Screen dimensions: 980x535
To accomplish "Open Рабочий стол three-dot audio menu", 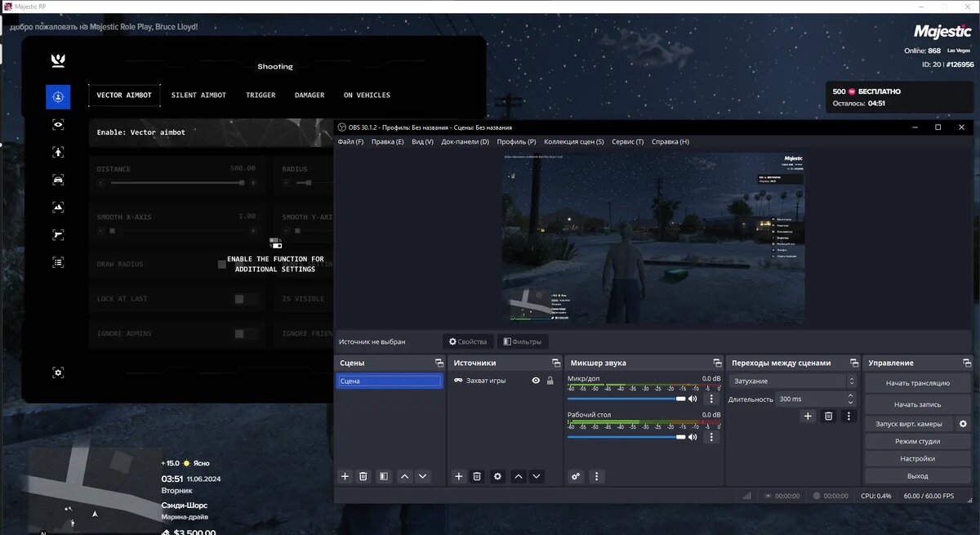I will [711, 437].
